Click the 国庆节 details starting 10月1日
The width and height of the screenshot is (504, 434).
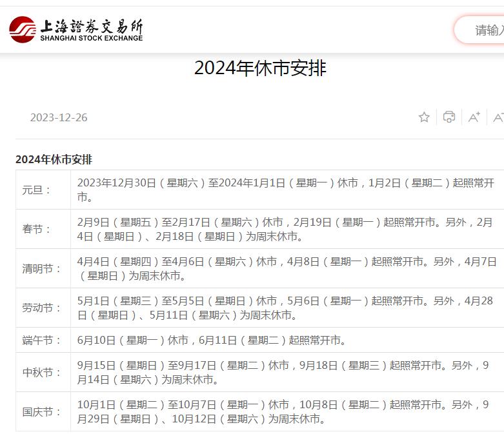(x=283, y=411)
